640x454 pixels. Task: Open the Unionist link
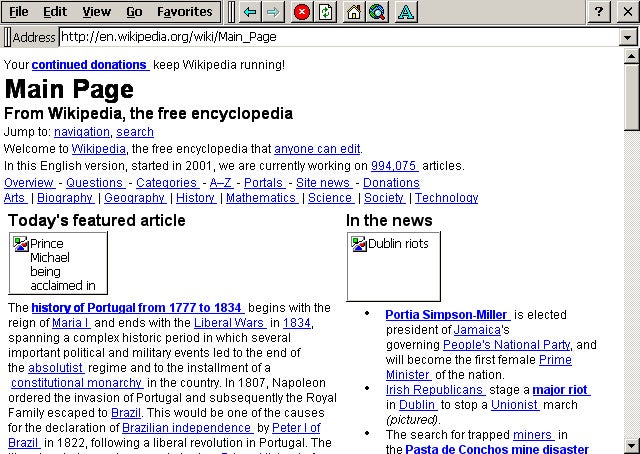coord(515,405)
